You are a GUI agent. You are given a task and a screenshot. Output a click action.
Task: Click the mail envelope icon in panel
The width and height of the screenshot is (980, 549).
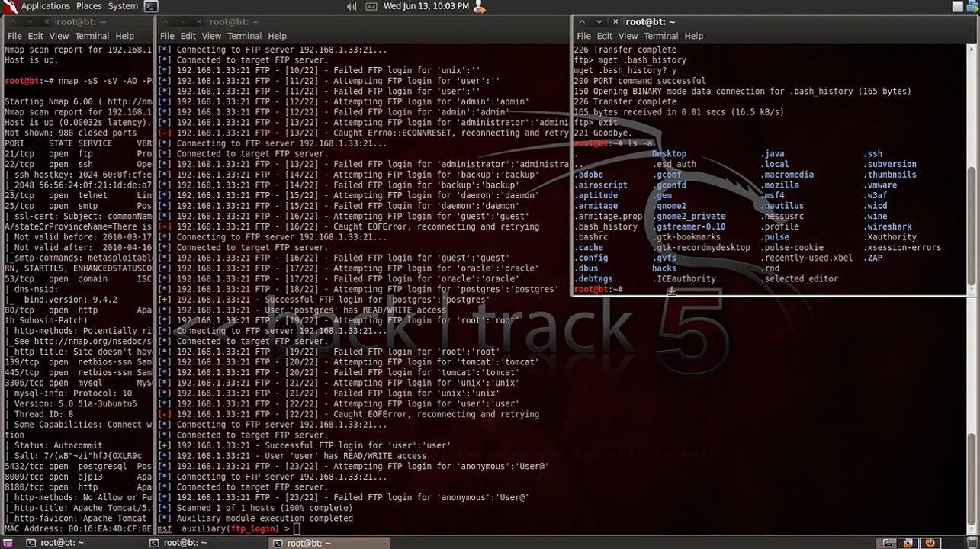[x=371, y=6]
